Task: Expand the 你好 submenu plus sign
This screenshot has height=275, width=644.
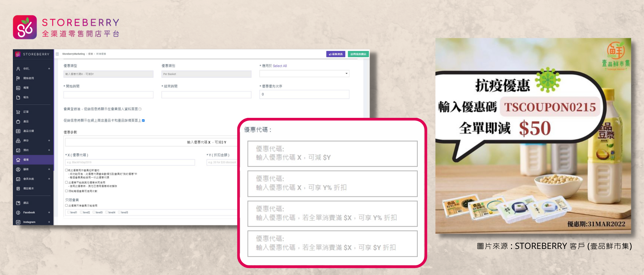Action: click(x=49, y=69)
